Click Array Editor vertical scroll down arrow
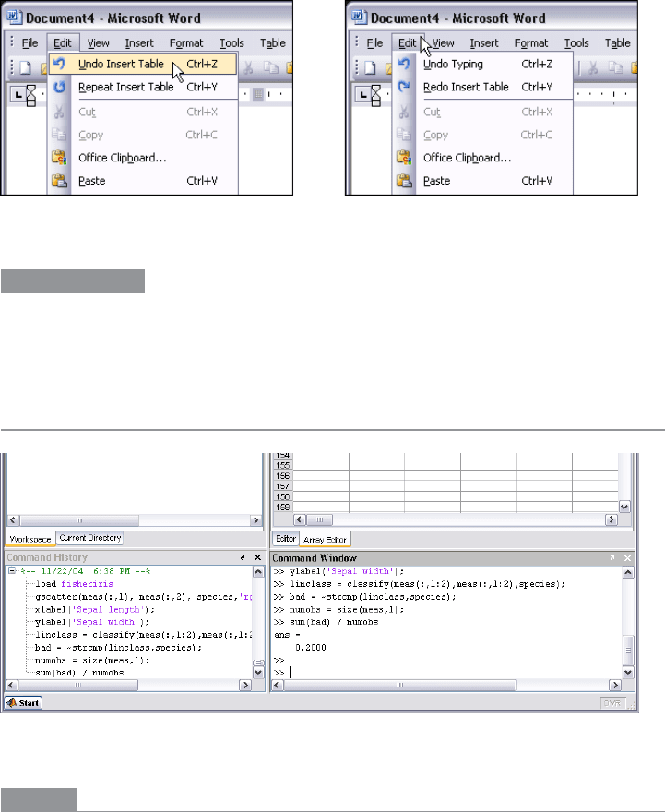The width and height of the screenshot is (665, 812). [624, 507]
